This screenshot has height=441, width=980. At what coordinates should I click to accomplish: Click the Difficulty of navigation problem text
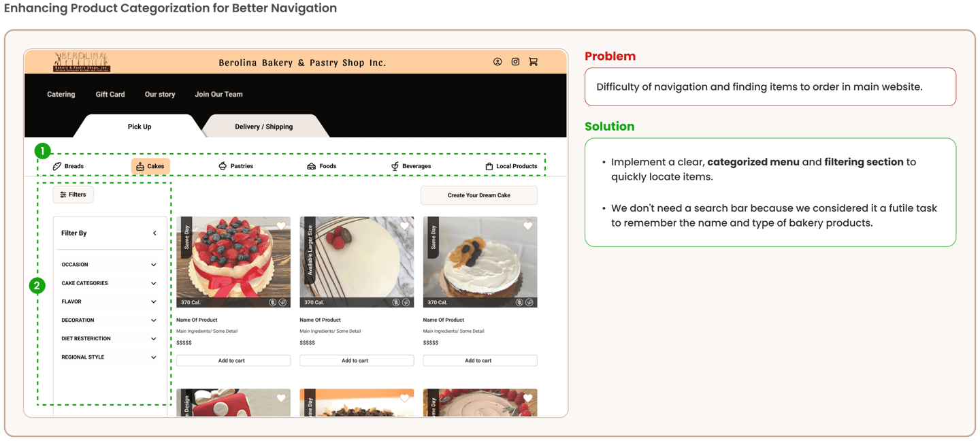[759, 87]
